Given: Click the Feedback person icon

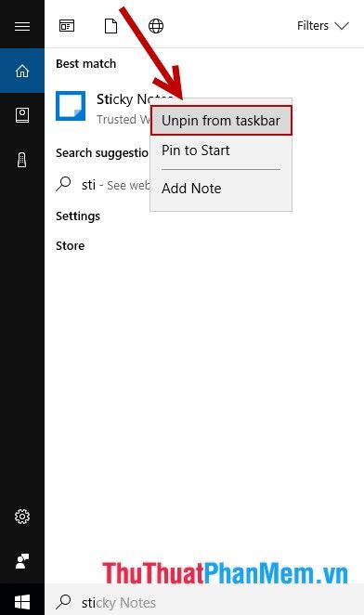Looking at the screenshot, I should click(x=22, y=561).
